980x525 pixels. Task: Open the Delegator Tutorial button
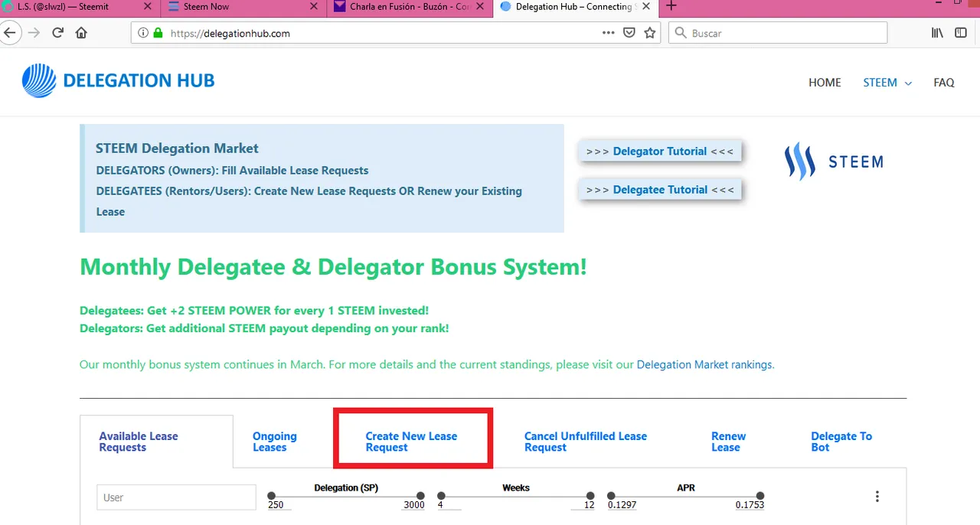(x=660, y=152)
